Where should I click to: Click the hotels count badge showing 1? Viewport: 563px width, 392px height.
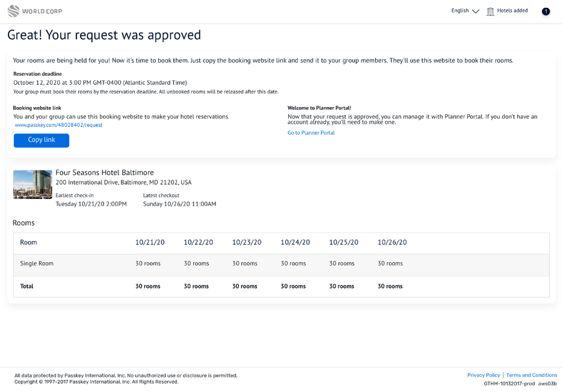(546, 11)
